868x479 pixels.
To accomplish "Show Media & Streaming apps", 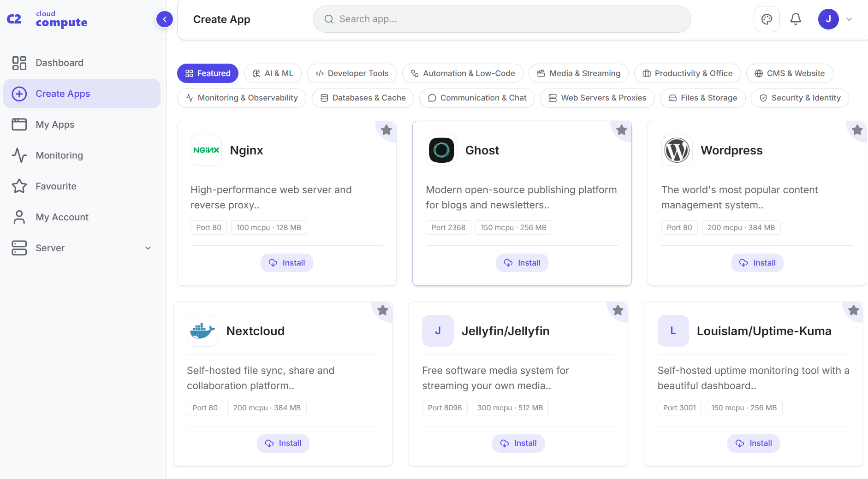I will pyautogui.click(x=579, y=73).
